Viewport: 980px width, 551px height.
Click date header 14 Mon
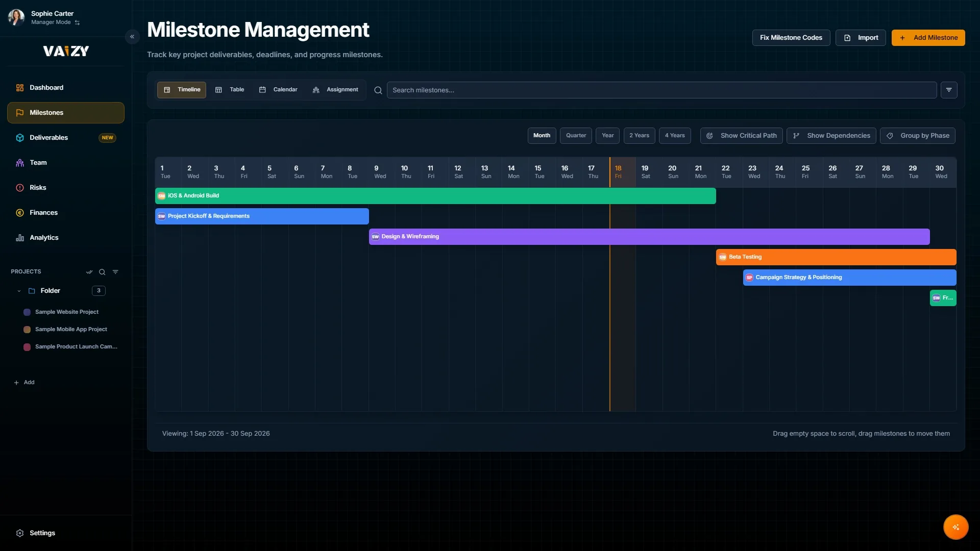tap(516, 172)
